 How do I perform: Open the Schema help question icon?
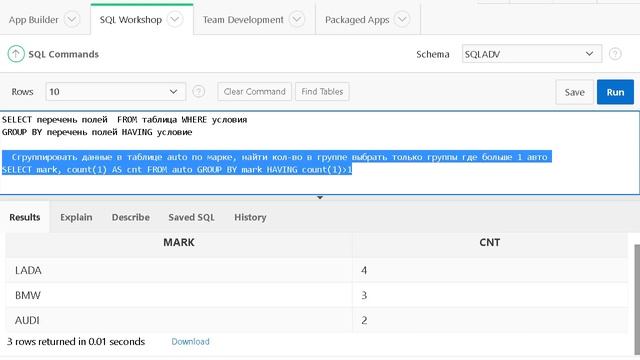coord(615,54)
